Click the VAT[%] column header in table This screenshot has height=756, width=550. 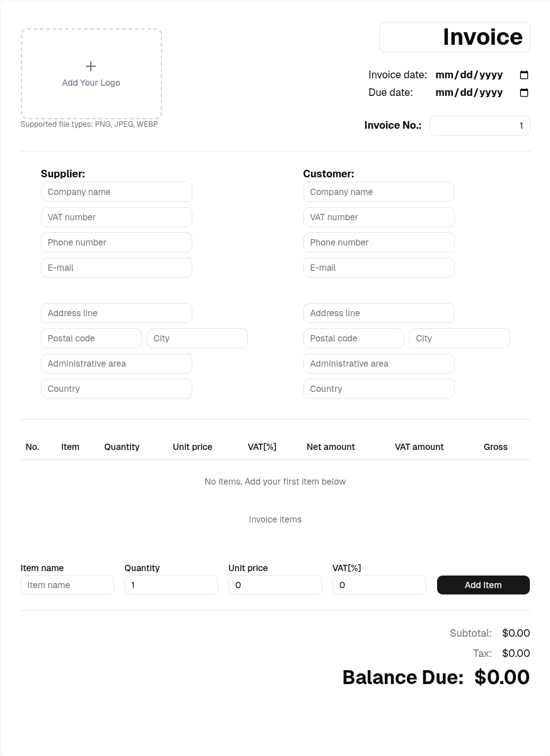coord(262,447)
